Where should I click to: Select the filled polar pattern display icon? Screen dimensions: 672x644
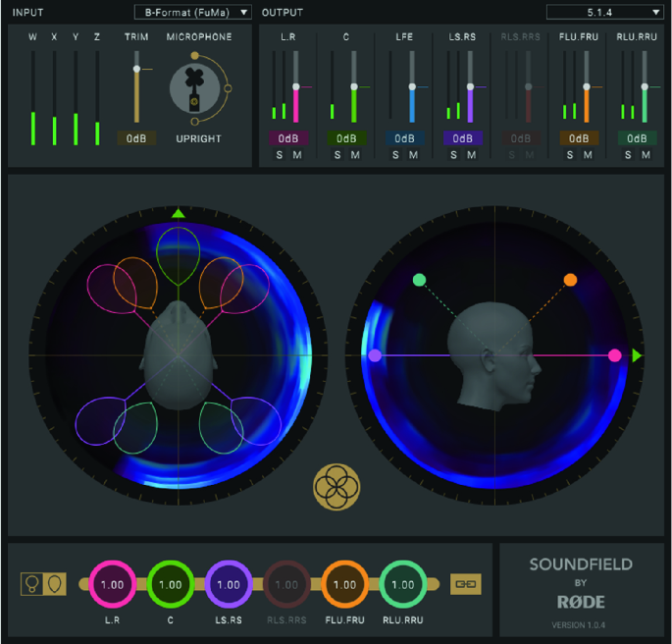tap(55, 584)
